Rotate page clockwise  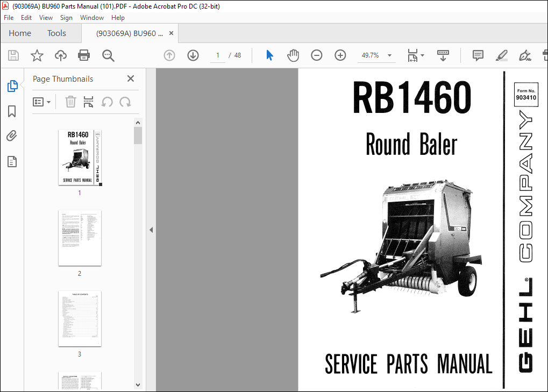(x=125, y=102)
